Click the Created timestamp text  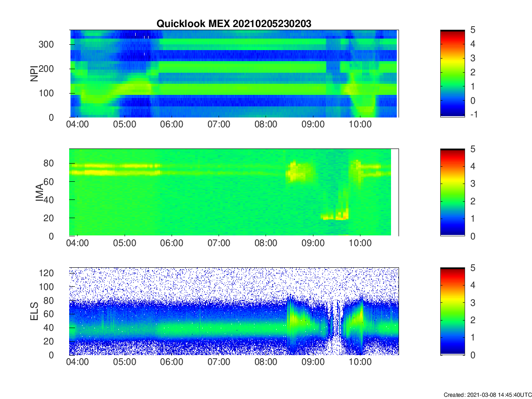point(487,395)
